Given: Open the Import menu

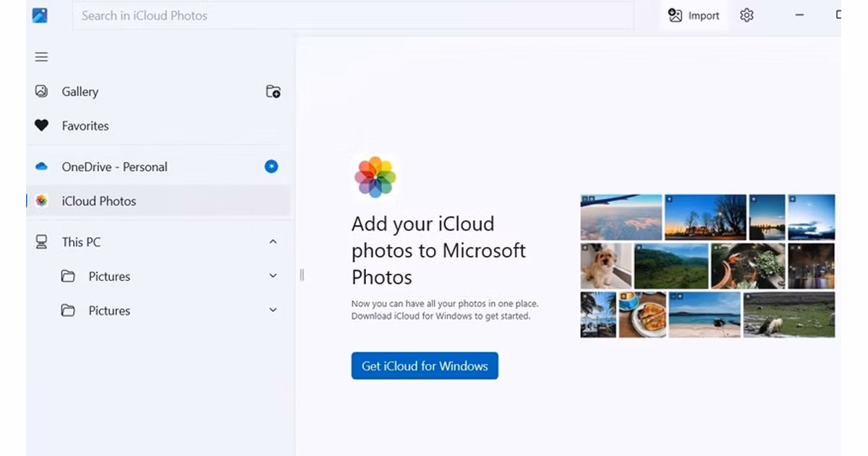Looking at the screenshot, I should pos(694,15).
